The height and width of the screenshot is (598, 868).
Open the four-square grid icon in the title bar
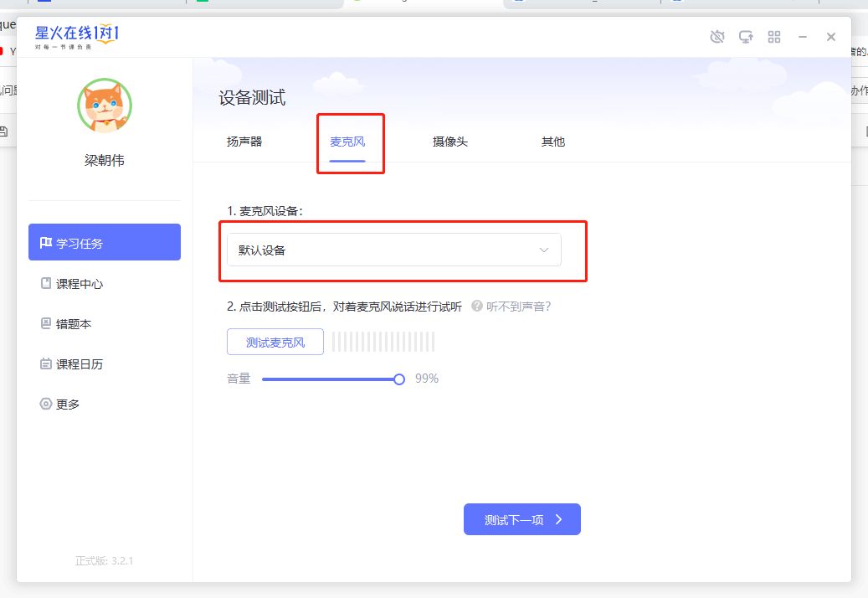[x=774, y=37]
